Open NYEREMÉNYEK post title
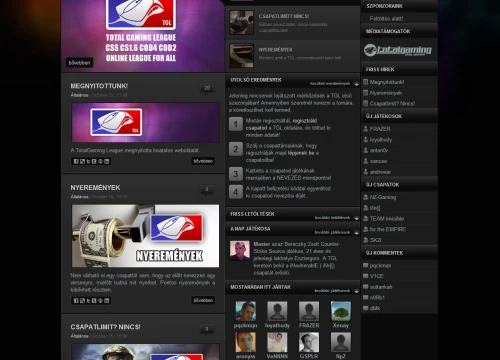Image resolution: width=500 pixels, height=360 pixels. click(x=95, y=188)
